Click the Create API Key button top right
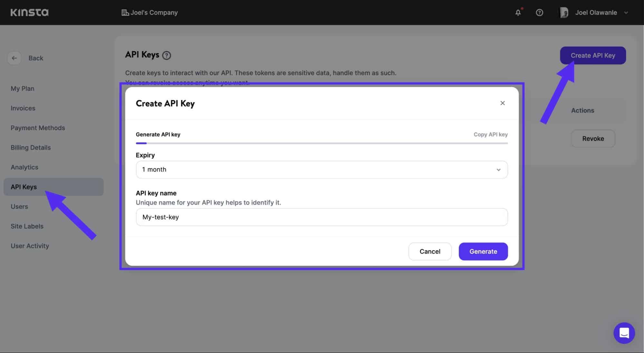 pyautogui.click(x=593, y=55)
